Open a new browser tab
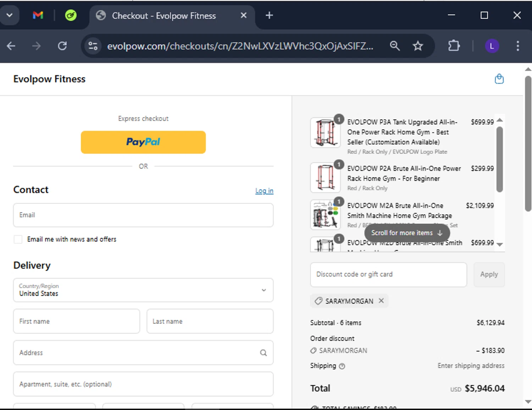The width and height of the screenshot is (532, 410). pos(269,15)
